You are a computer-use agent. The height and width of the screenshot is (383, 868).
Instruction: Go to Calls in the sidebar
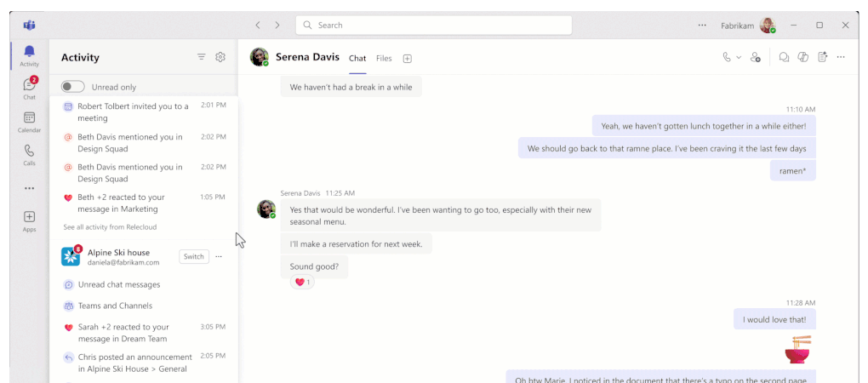click(x=29, y=154)
